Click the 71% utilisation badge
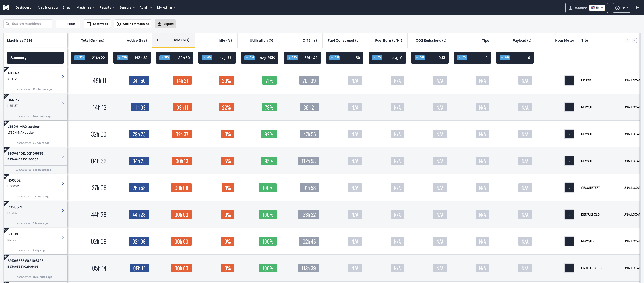Image resolution: width=644 pixels, height=283 pixels. tap(269, 81)
